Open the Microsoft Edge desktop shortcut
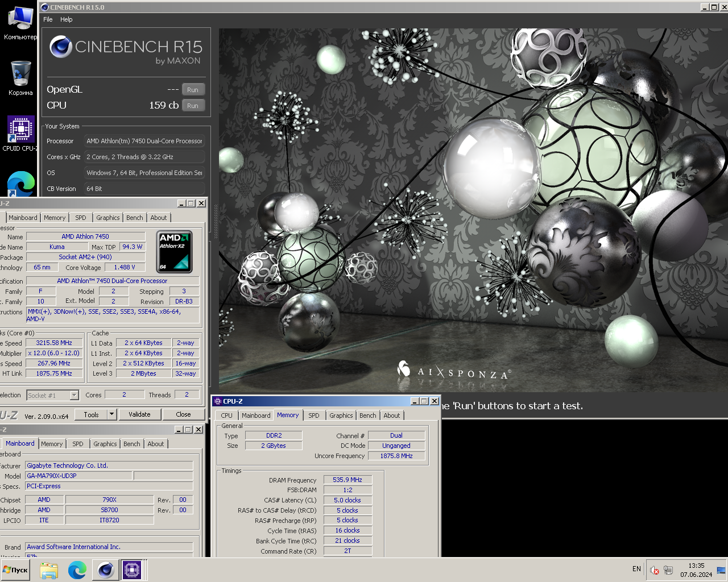This screenshot has width=728, height=582. (20, 183)
